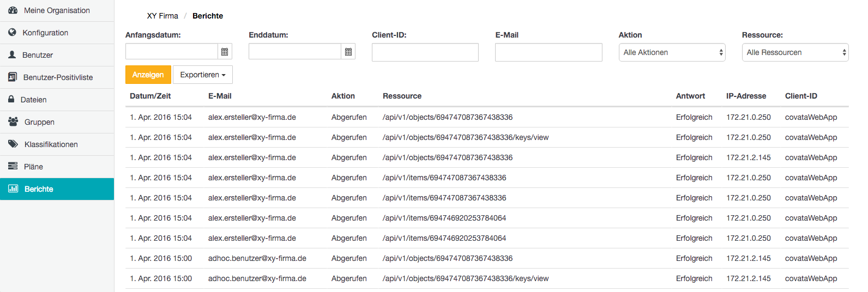Click the Meine Organisation dashboard icon

(x=13, y=10)
